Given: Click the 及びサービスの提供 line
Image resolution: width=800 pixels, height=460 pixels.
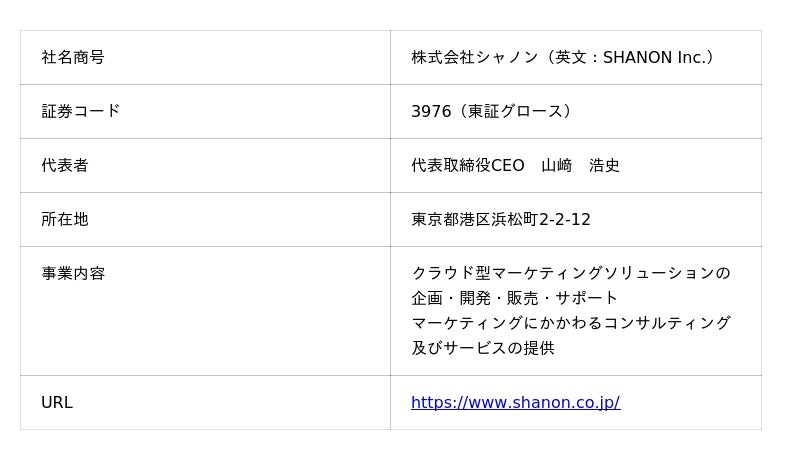Looking at the screenshot, I should point(483,349).
